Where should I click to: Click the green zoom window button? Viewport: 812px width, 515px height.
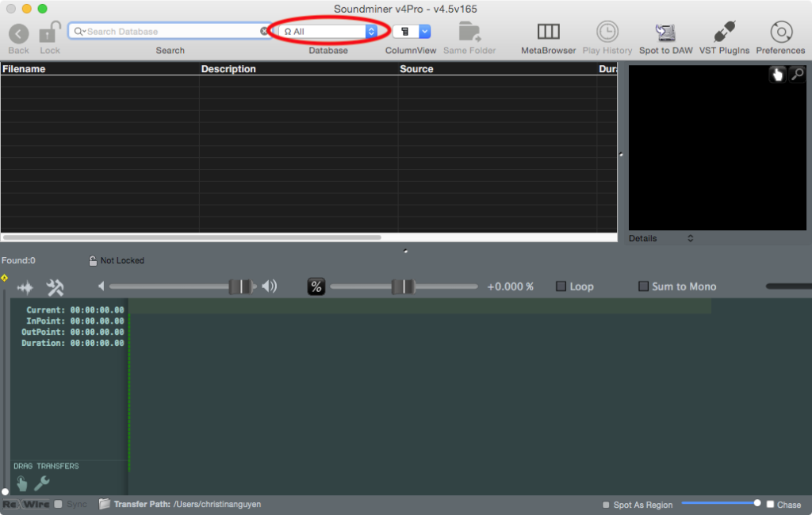[43, 9]
